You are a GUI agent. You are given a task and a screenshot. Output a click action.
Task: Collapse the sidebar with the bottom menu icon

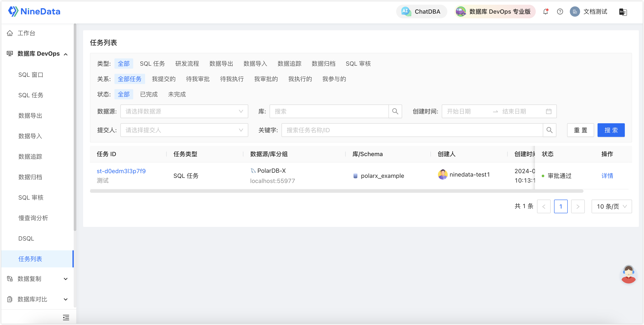point(66,317)
